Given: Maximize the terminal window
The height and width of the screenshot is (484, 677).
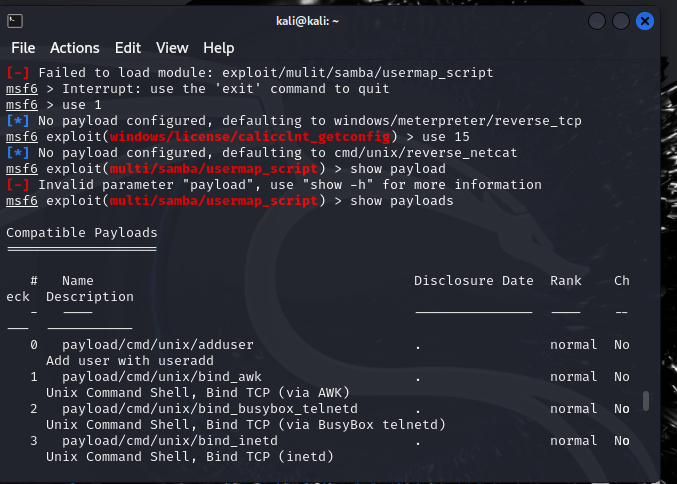Looking at the screenshot, I should point(621,20).
